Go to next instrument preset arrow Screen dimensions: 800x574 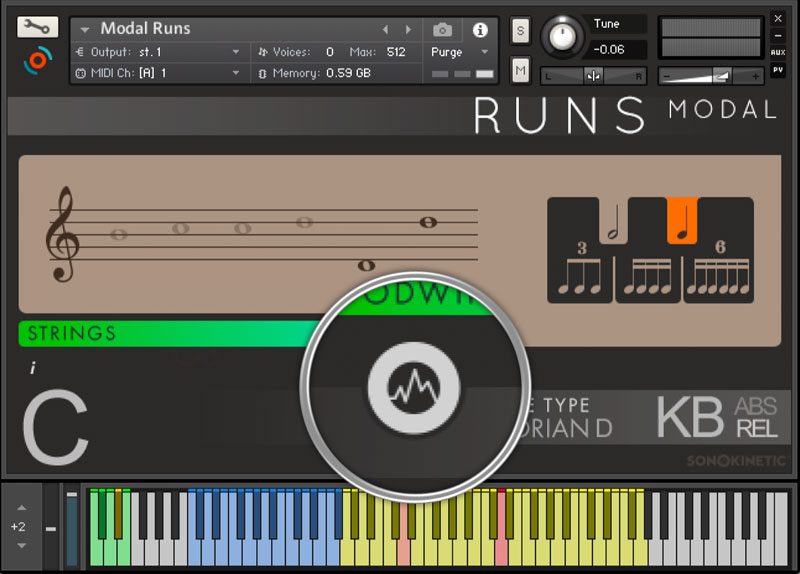(408, 30)
